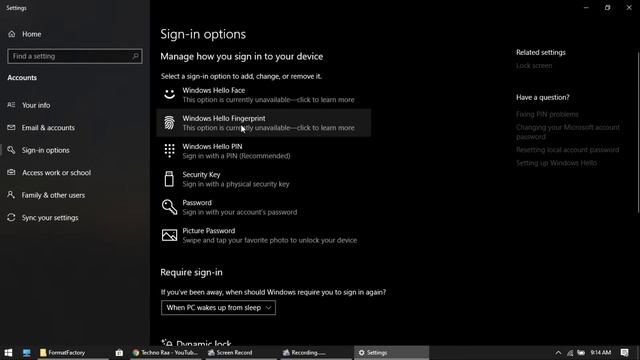Open the clock showing 9:14 AM
This screenshot has height=360, width=640.
point(600,353)
